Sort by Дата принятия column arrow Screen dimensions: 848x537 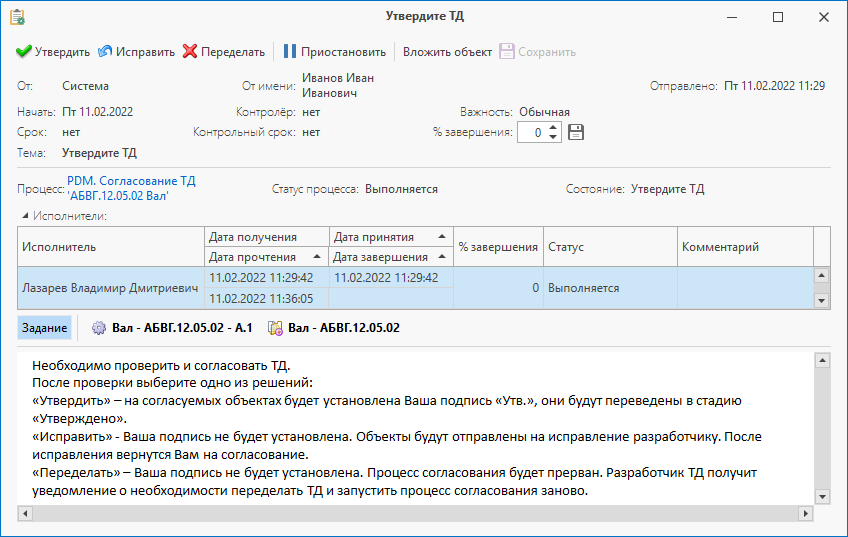[x=442, y=237]
